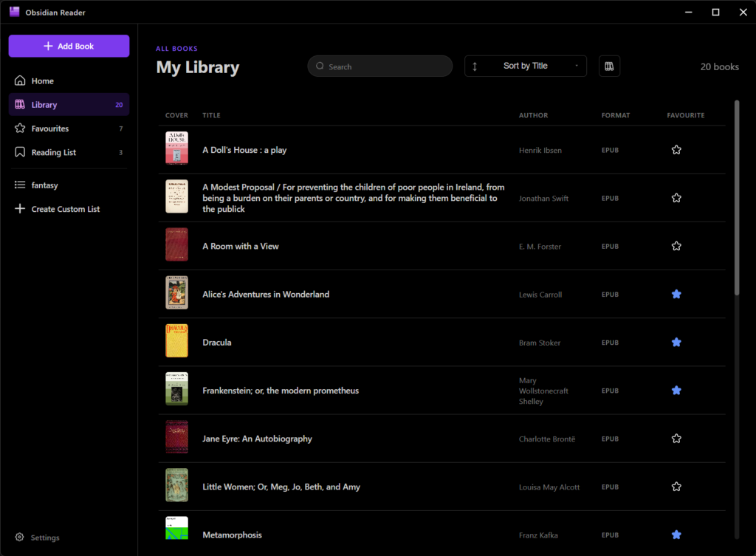Viewport: 756px width, 556px height.
Task: Click the Reading List bookmark icon
Action: point(20,152)
